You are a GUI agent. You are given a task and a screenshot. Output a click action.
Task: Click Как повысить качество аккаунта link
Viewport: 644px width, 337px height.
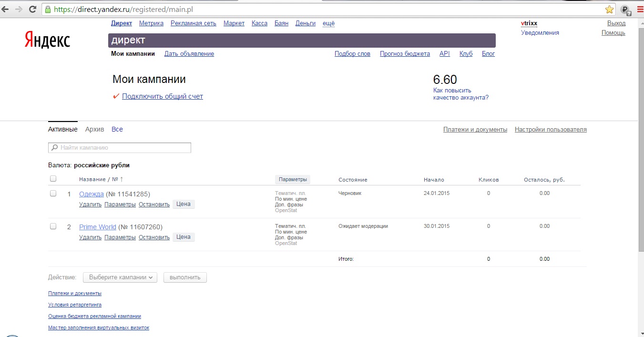(461, 94)
